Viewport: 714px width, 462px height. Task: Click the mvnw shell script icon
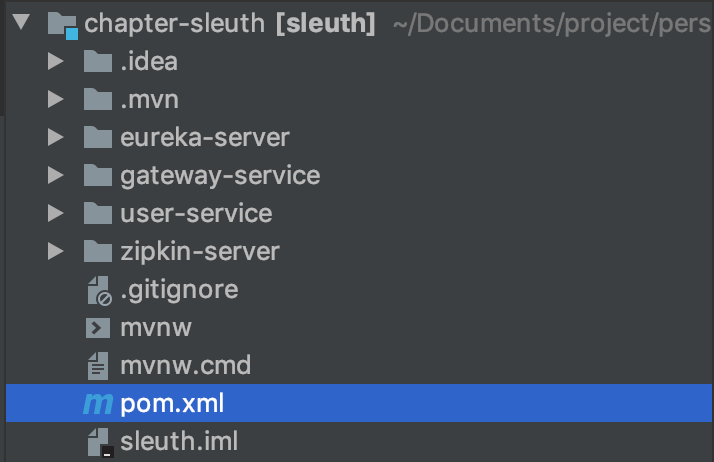pos(98,328)
